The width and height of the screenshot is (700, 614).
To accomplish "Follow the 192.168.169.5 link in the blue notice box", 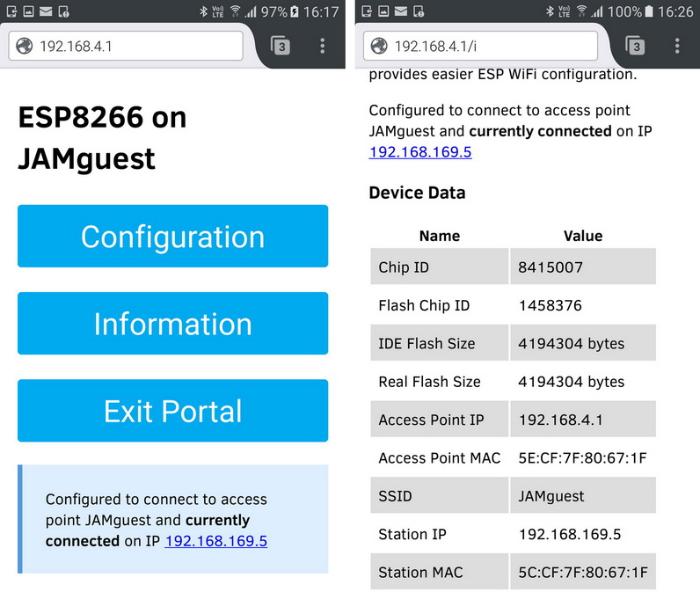I will pyautogui.click(x=215, y=541).
